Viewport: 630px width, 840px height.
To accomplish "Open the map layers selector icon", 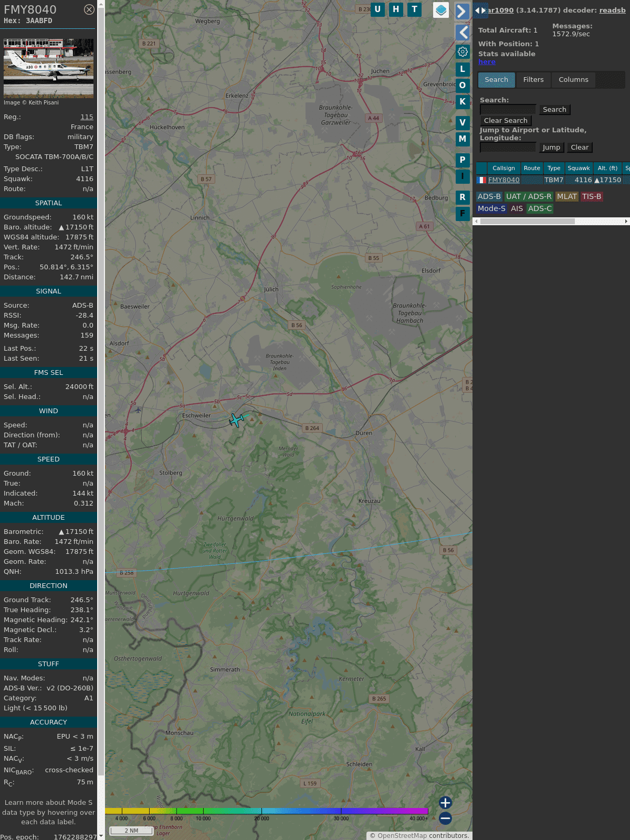I will coord(441,9).
